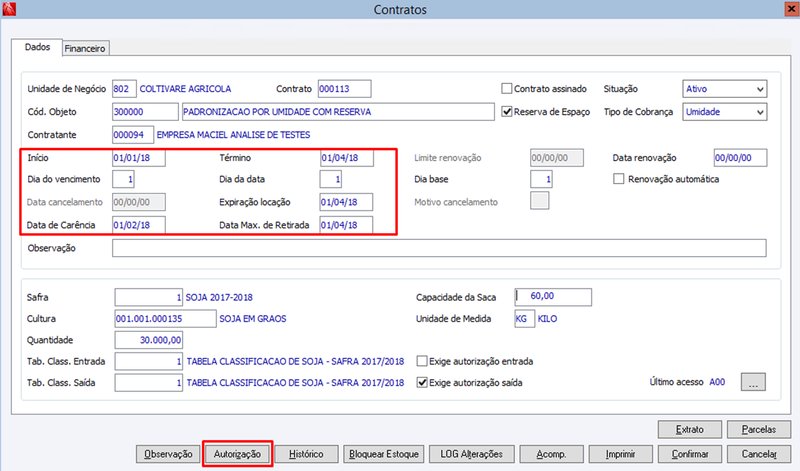The height and width of the screenshot is (471, 800).
Task: Click the Expiração locação date field
Action: 346,202
